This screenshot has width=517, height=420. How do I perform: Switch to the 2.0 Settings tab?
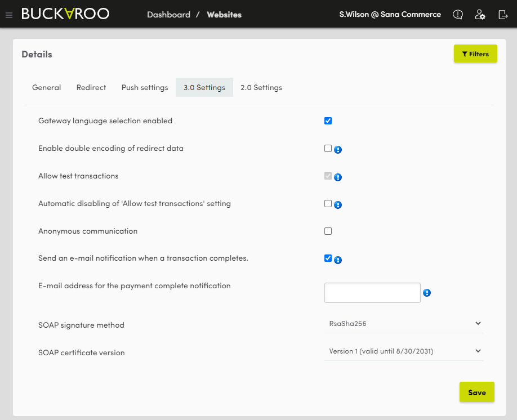(x=261, y=87)
